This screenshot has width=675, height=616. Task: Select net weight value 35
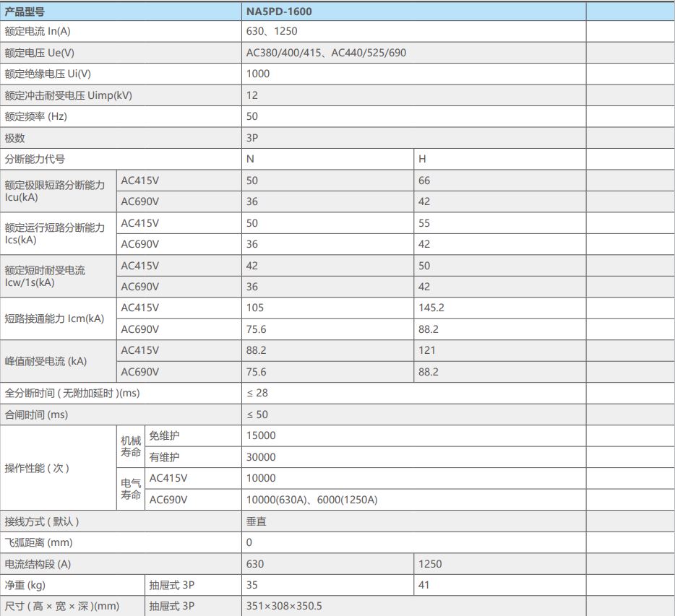pyautogui.click(x=251, y=586)
